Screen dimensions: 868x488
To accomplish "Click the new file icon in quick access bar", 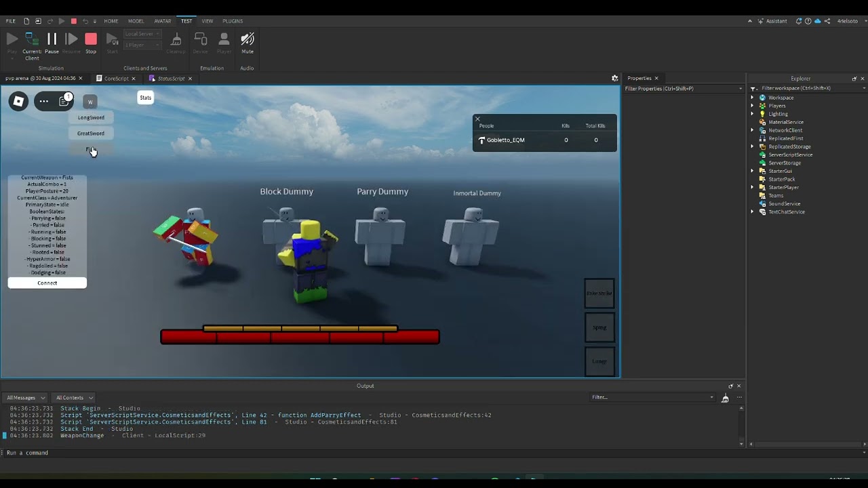I will click(x=26, y=21).
